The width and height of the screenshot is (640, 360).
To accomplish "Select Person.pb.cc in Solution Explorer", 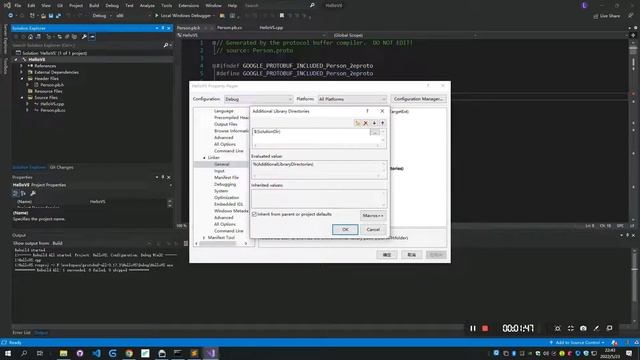I will (53, 110).
